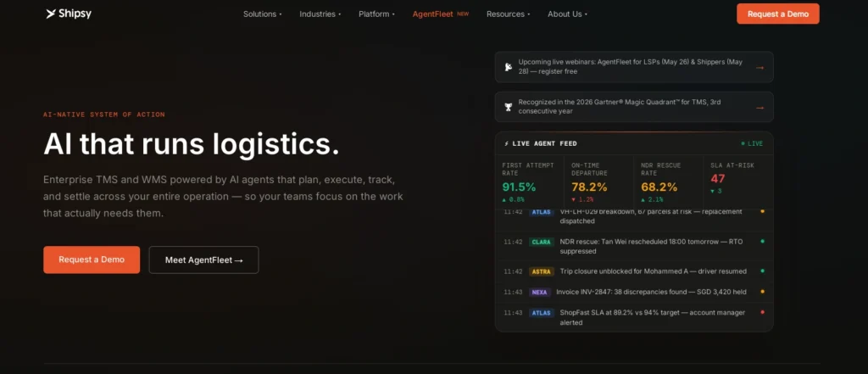The height and width of the screenshot is (374, 868).
Task: Open the Solutions menu
Action: click(x=263, y=14)
